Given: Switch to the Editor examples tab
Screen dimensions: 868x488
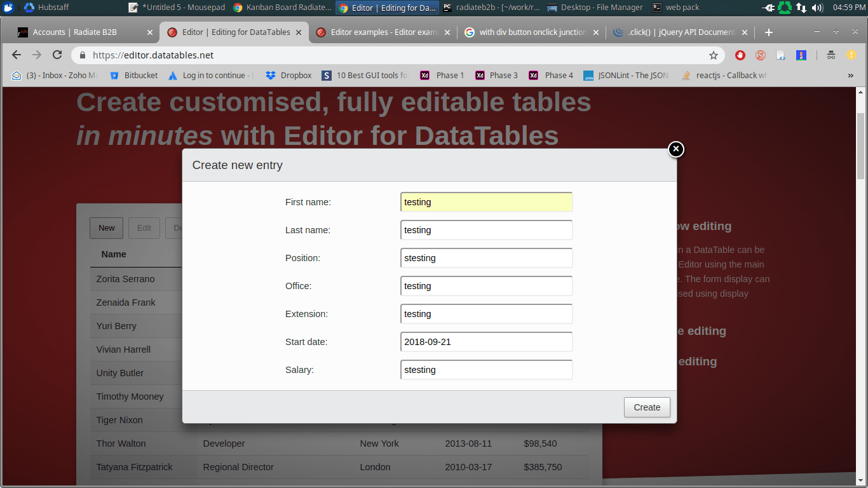Looking at the screenshot, I should [x=378, y=31].
